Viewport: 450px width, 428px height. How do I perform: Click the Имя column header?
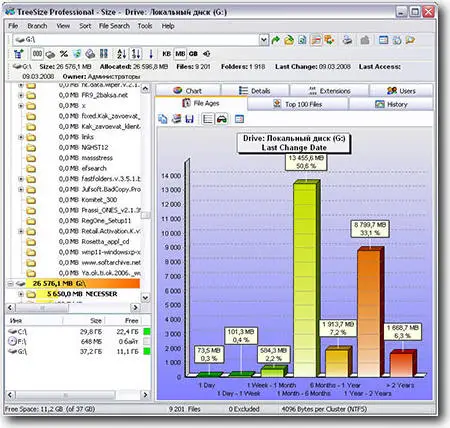pyautogui.click(x=34, y=321)
